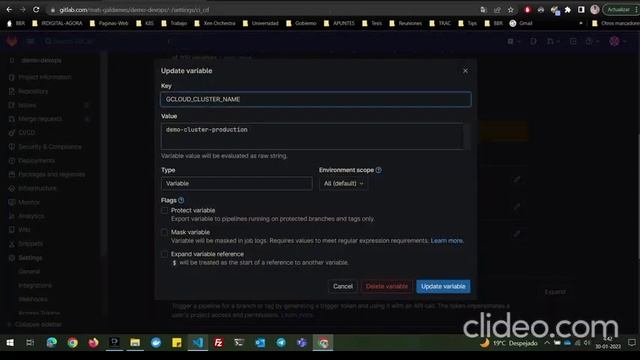
Task: Click the Value text area
Action: [x=312, y=136]
